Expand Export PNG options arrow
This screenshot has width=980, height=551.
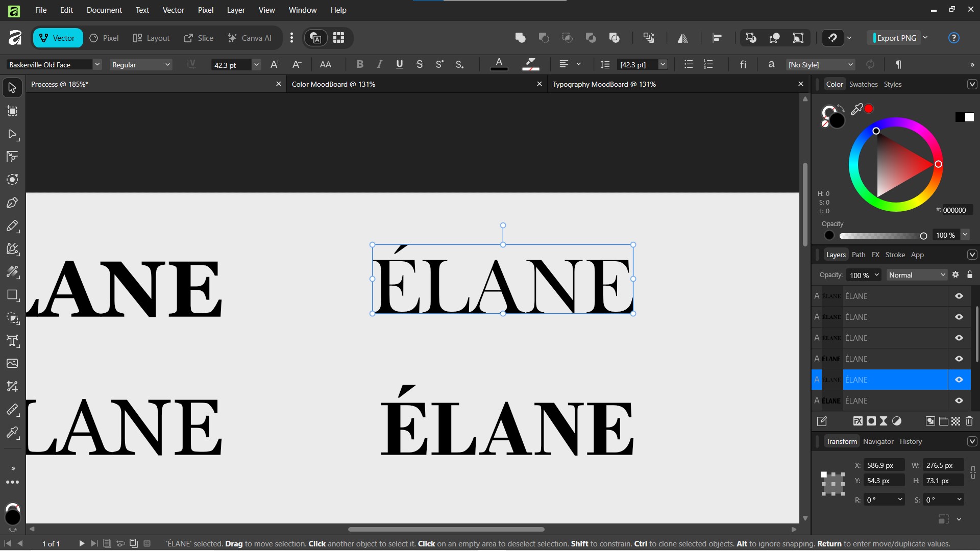(x=925, y=38)
